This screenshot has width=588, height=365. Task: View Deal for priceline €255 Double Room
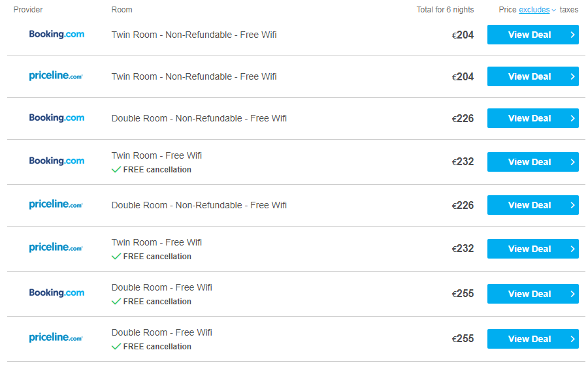(533, 339)
